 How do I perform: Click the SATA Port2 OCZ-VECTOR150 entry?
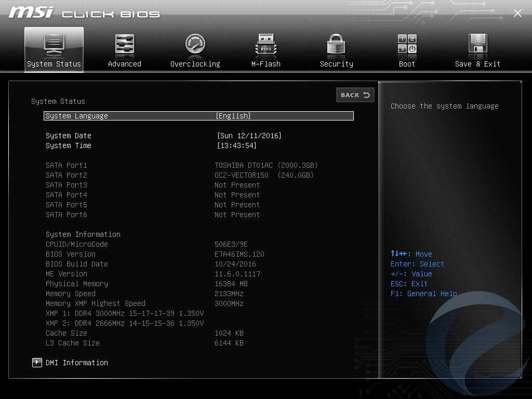(x=264, y=175)
